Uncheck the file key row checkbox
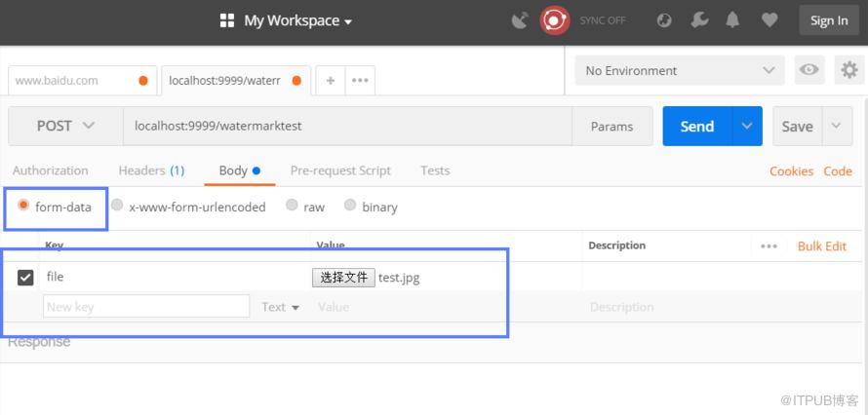Image resolution: width=868 pixels, height=415 pixels. click(x=25, y=278)
